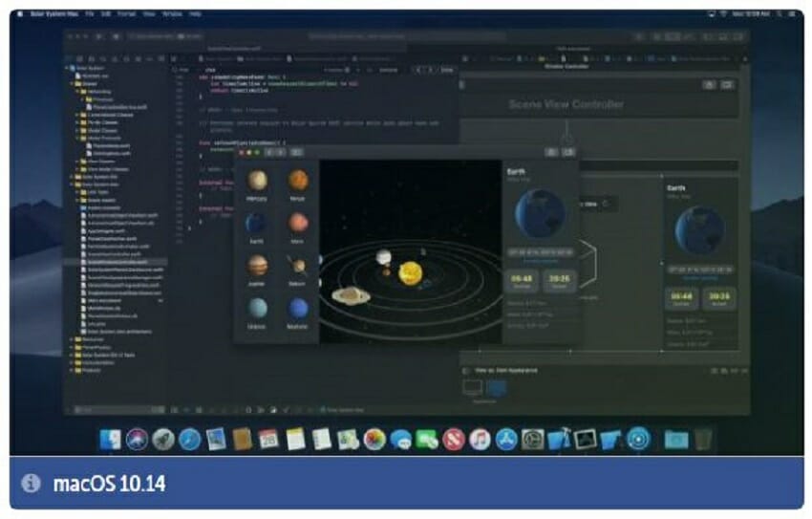
Task: Select Saturn in the planet list
Action: [x=298, y=270]
